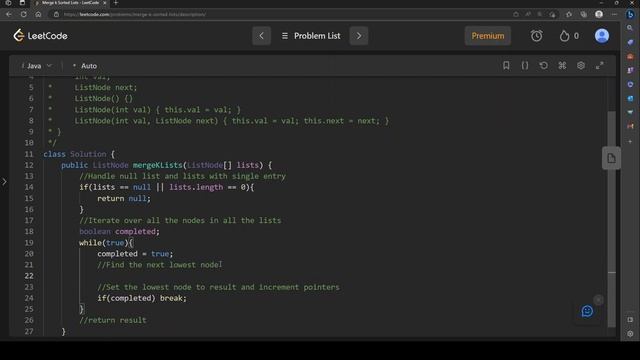
Task: Click the format code braces icon
Action: (x=525, y=65)
